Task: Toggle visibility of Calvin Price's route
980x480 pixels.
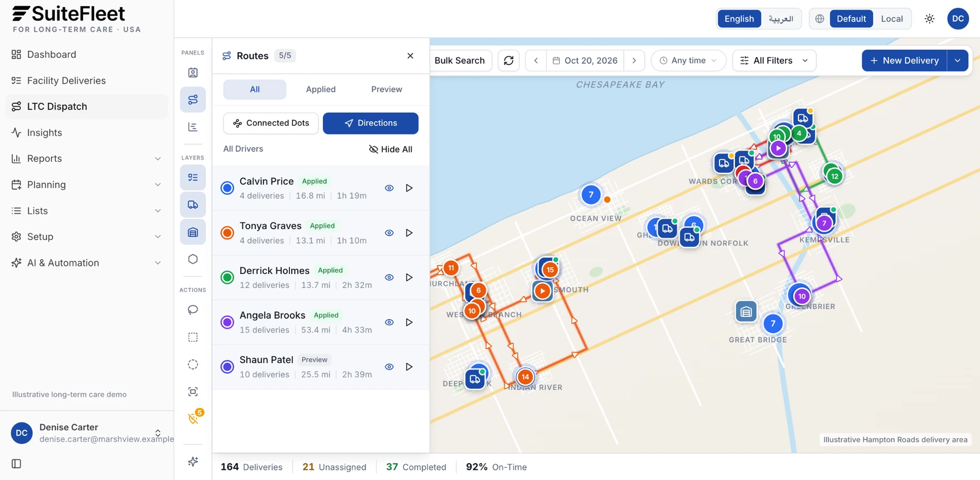Action: pyautogui.click(x=389, y=188)
